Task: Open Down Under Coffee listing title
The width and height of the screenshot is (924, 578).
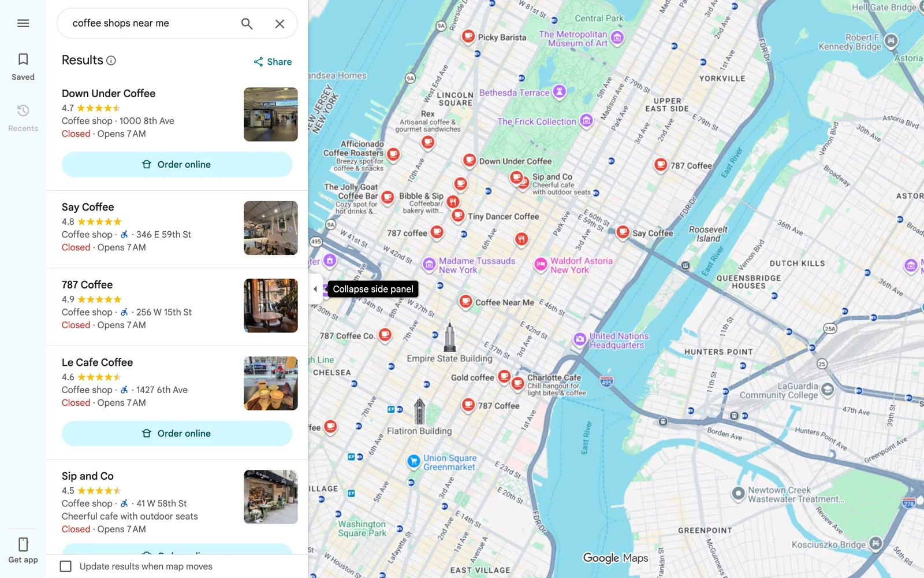Action: point(109,94)
